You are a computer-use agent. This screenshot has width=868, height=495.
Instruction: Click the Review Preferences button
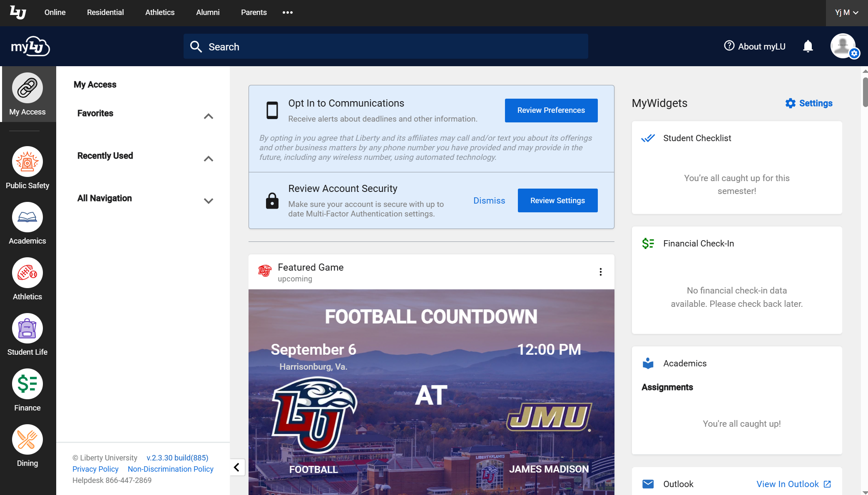551,110
